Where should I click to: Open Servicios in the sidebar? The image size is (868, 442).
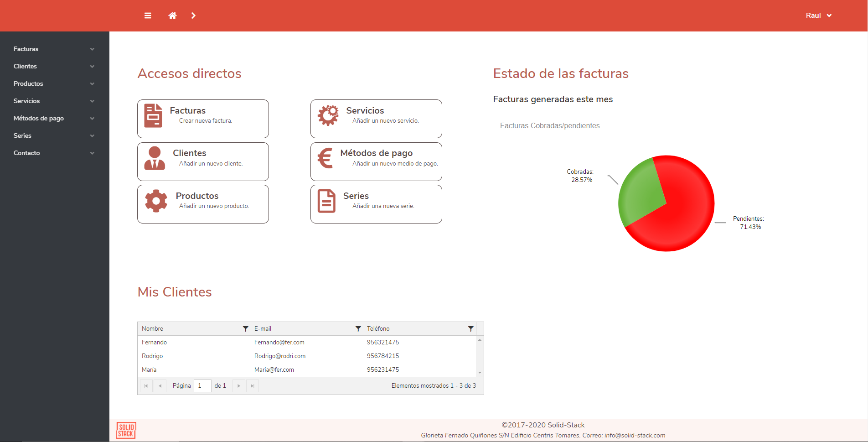[26, 101]
